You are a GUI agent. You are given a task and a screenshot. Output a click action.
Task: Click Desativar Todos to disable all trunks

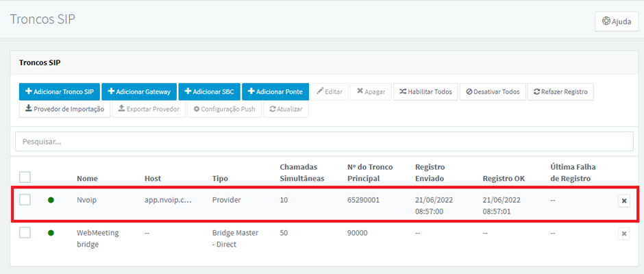[492, 92]
